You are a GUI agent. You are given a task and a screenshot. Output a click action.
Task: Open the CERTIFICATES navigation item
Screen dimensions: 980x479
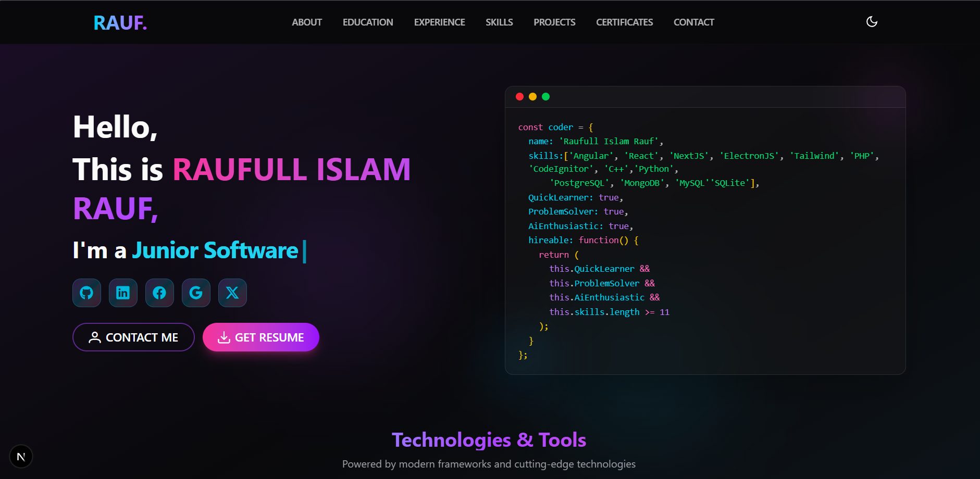coord(624,22)
